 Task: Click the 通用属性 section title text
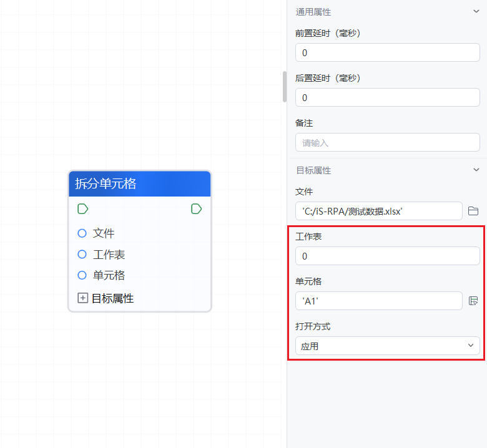point(313,12)
